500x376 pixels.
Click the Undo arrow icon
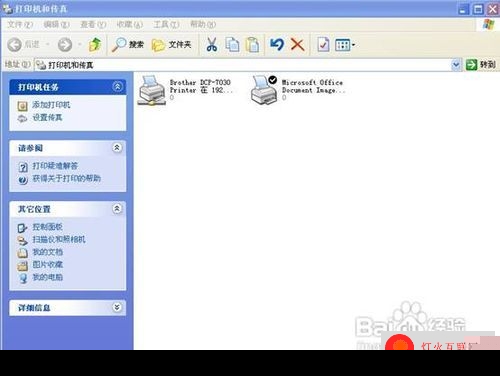[x=277, y=44]
